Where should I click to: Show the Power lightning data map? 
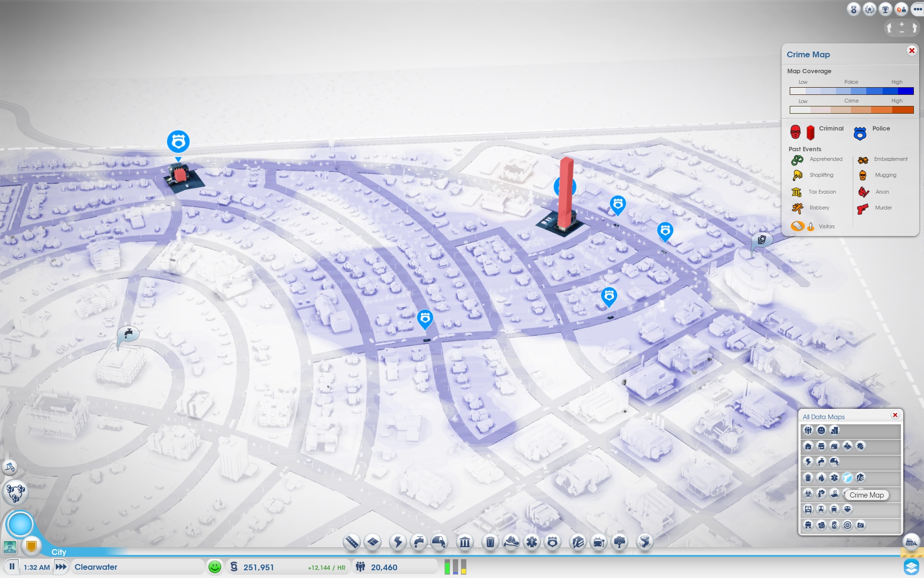coord(808,462)
